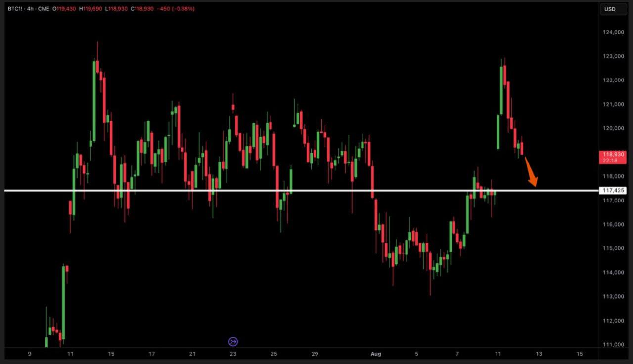Click the 114,000 price axis label
This screenshot has width=633, height=364.
pos(613,273)
